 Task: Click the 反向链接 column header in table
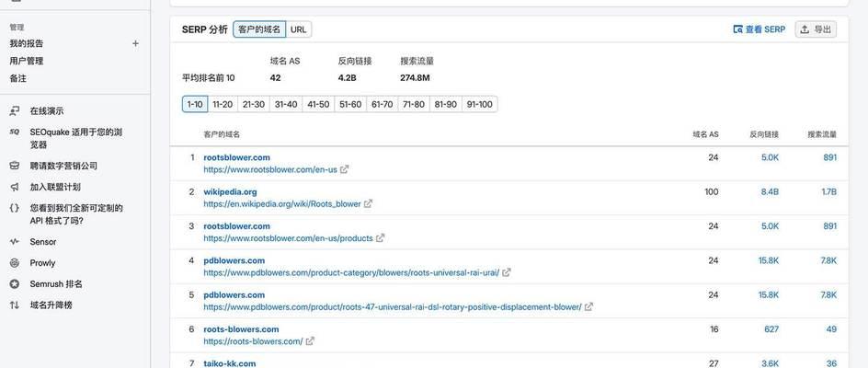(x=764, y=134)
